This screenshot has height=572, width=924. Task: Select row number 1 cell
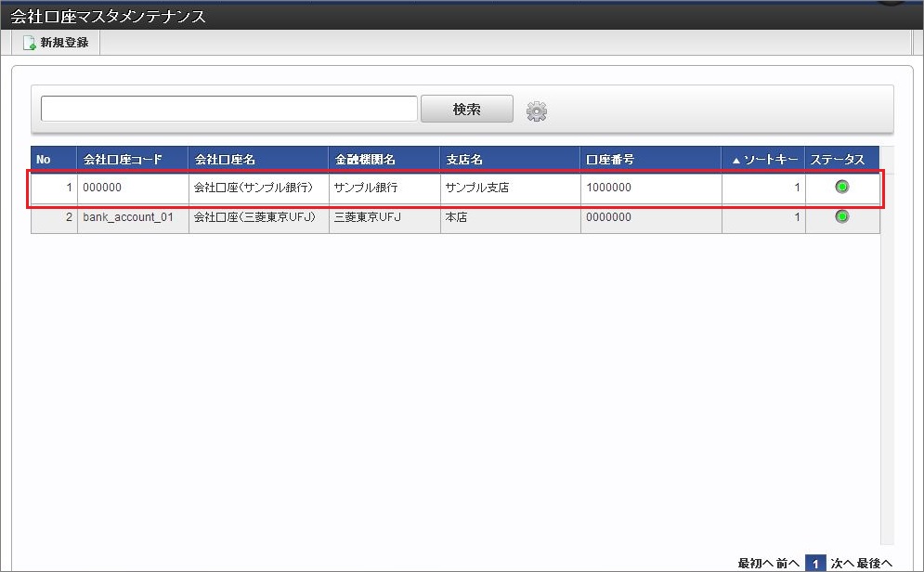click(54, 188)
